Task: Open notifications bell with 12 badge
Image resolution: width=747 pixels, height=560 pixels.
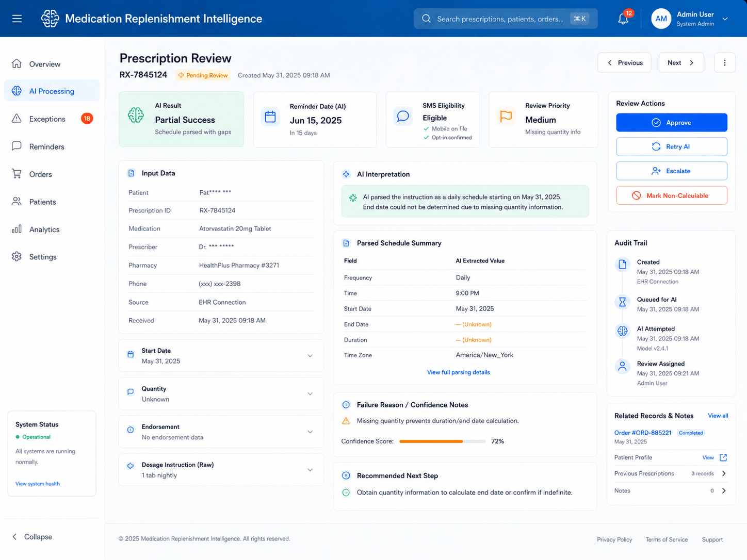Action: click(x=623, y=19)
